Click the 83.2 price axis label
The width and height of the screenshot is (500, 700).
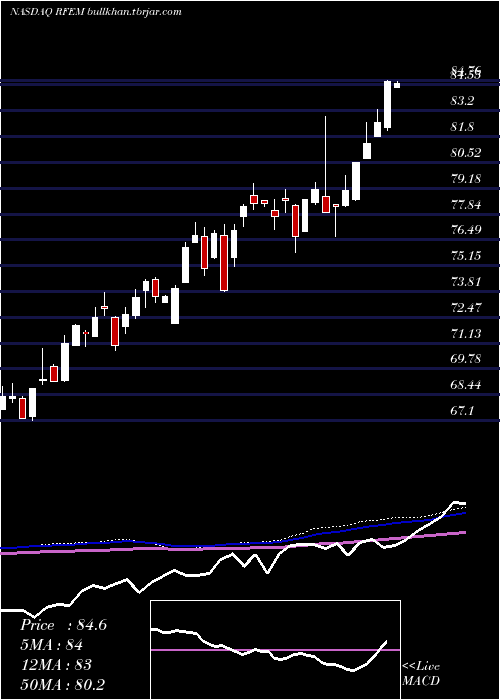click(x=462, y=101)
